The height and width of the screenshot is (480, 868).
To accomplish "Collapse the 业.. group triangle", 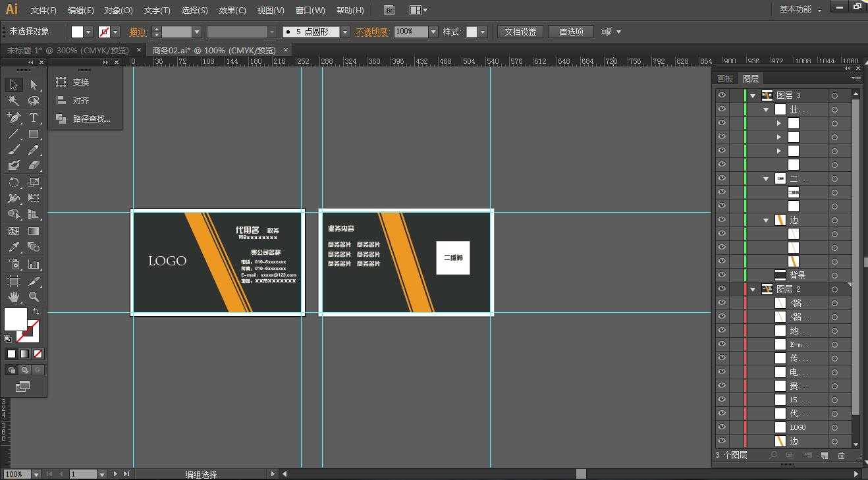I will click(x=766, y=109).
